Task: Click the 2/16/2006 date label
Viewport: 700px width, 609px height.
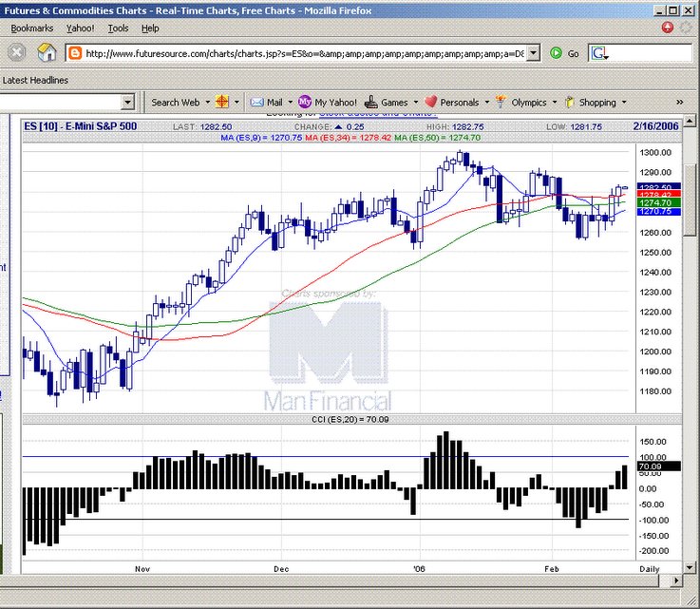Action: pos(655,126)
